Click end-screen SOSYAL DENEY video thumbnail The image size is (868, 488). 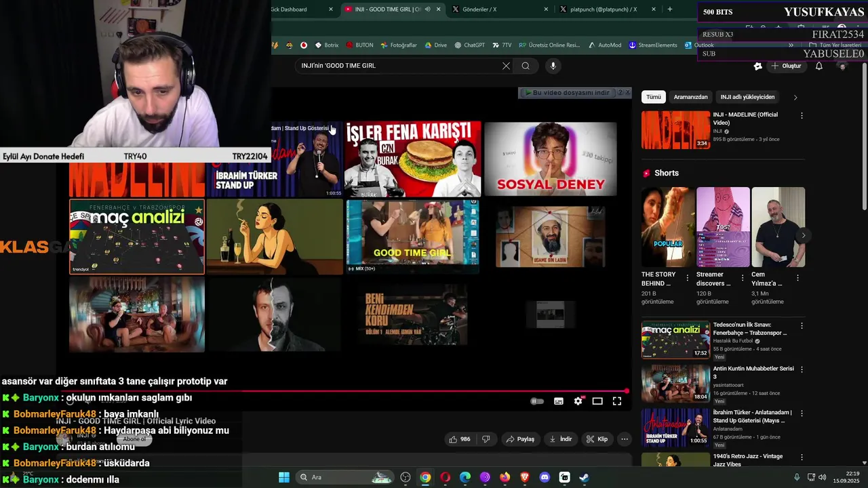coord(551,159)
